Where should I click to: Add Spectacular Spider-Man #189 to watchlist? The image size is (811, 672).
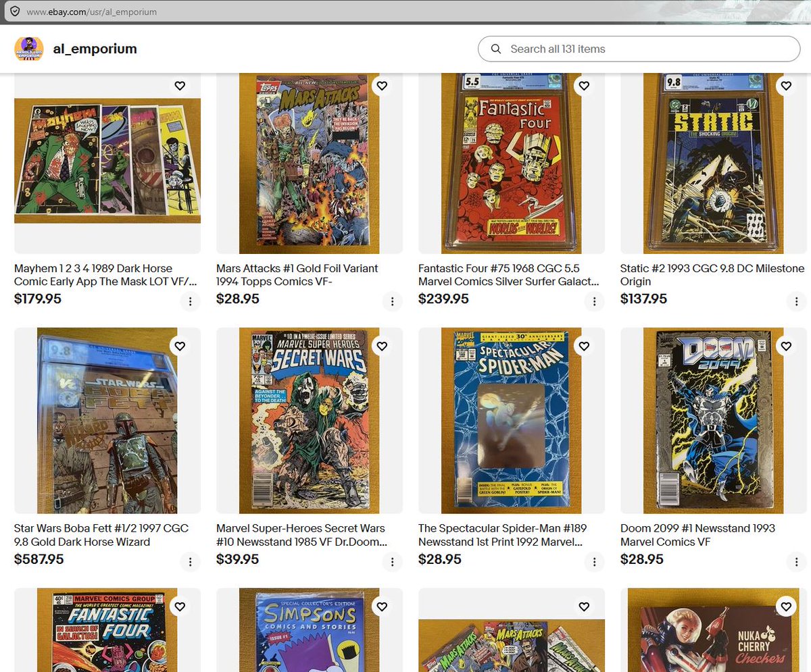pyautogui.click(x=584, y=346)
